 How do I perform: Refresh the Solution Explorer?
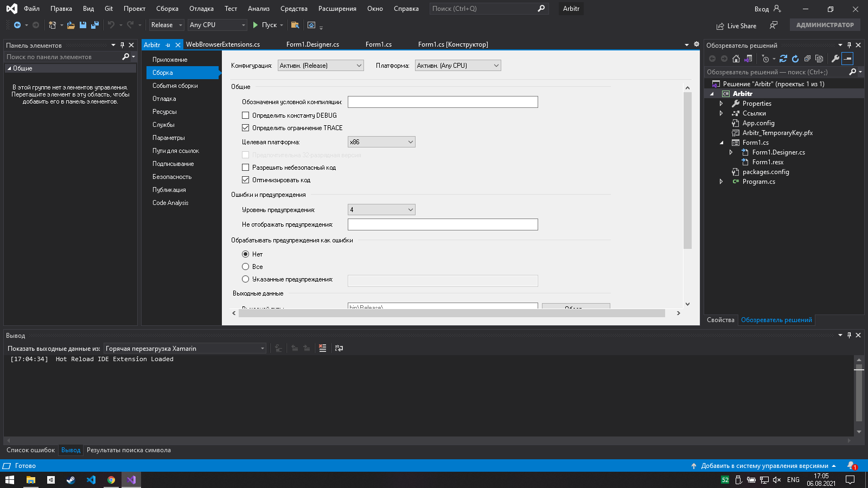click(x=795, y=59)
